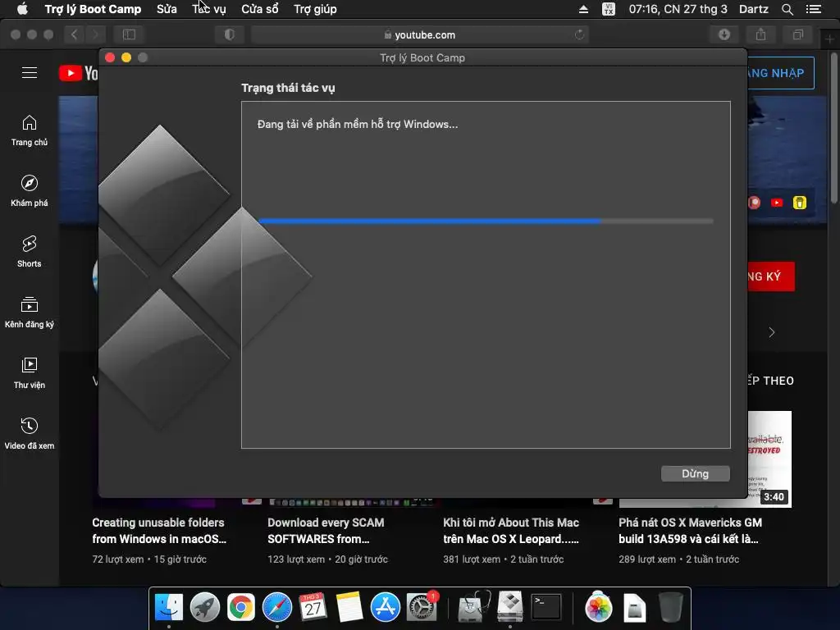Open Google Chrome from the Dock
The width and height of the screenshot is (840, 630).
241,608
